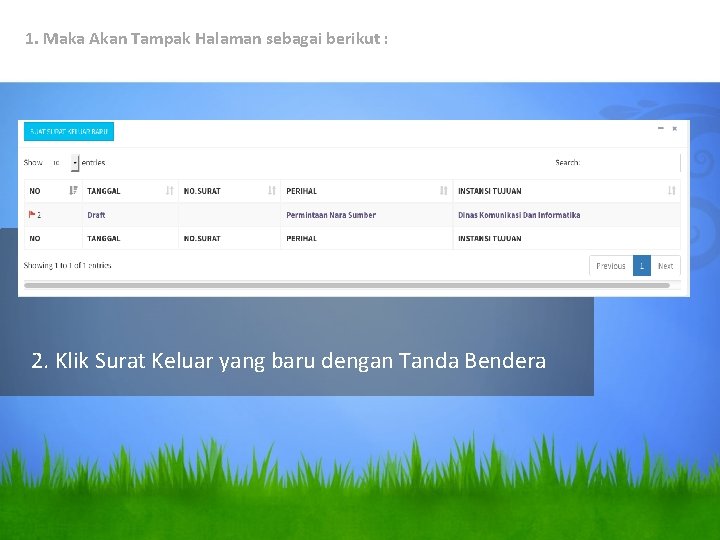Sort table by PERIHAL header sort icon

tap(444, 191)
